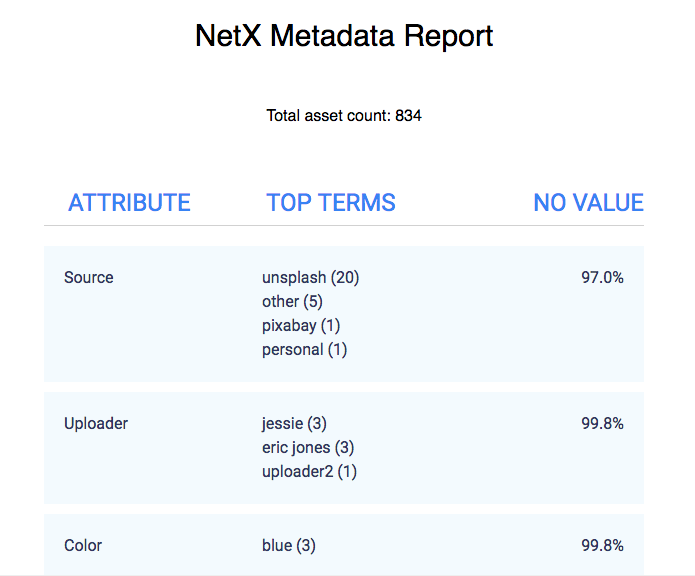This screenshot has width=695, height=576.
Task: Click the other (5) term
Action: [292, 302]
